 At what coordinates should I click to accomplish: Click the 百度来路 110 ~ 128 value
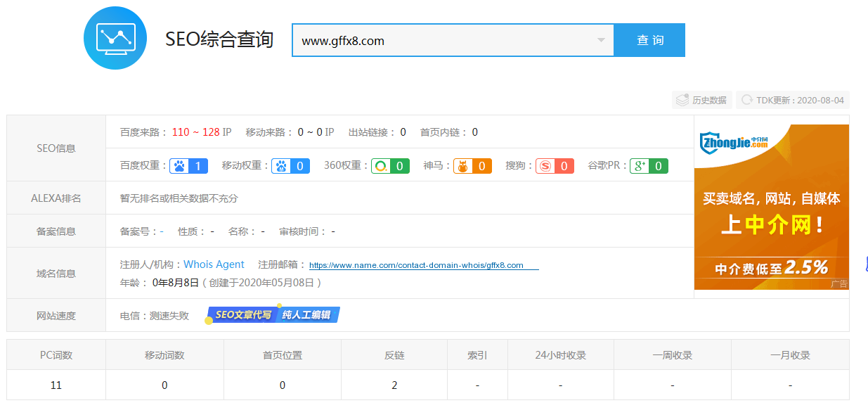tap(195, 132)
